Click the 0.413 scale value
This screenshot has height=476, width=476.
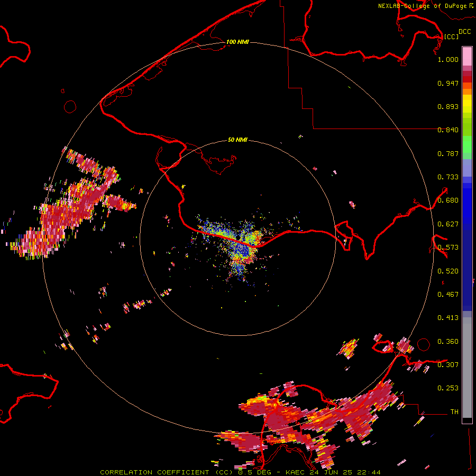point(448,318)
